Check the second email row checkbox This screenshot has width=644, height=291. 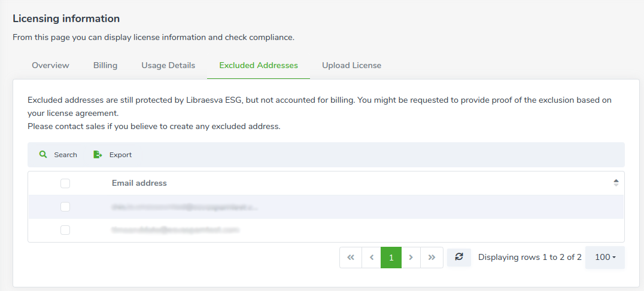[65, 230]
